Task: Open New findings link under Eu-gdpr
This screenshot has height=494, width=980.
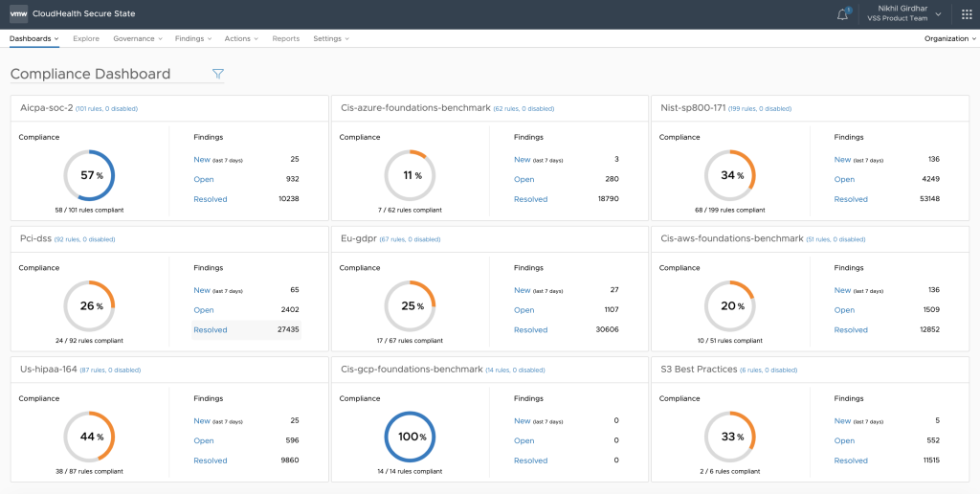Action: (522, 290)
